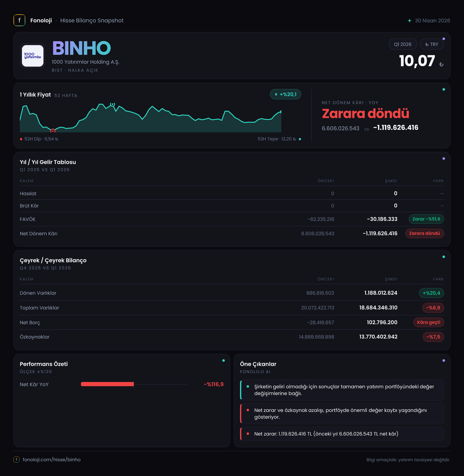
Task: Click the Özkaynaklar current value 13.770.402.942
Action: click(378, 337)
